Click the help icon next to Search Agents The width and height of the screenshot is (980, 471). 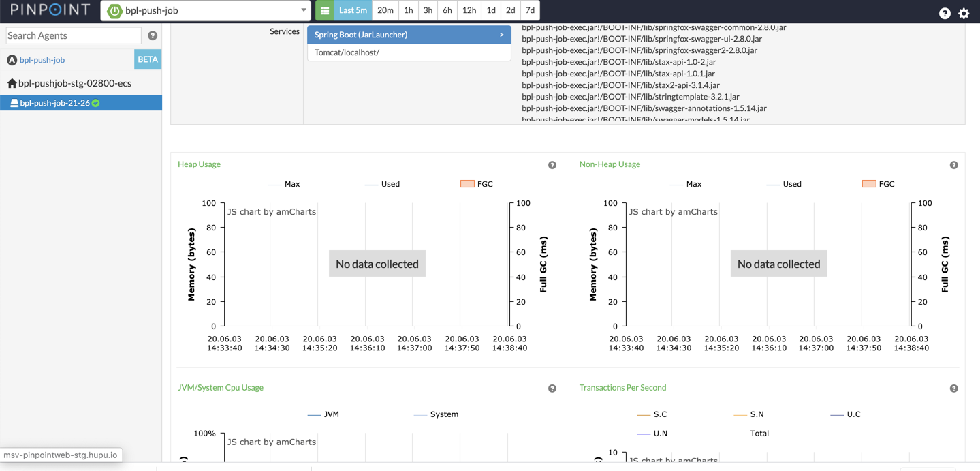pos(153,35)
